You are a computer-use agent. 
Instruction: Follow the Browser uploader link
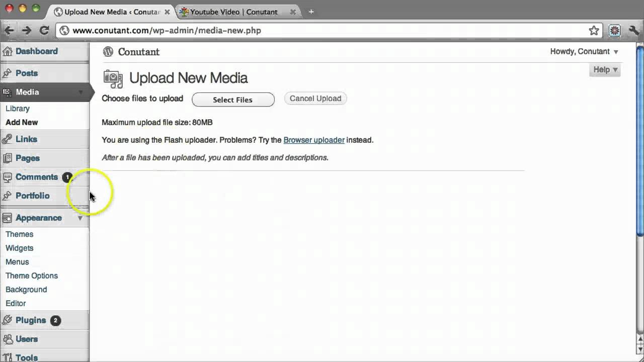(314, 140)
